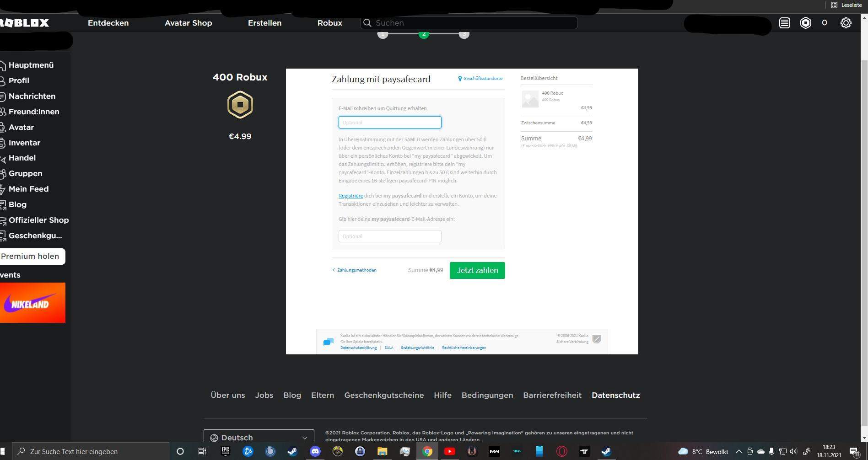Open Mein Feed from the sidebar
The width and height of the screenshot is (868, 460).
pyautogui.click(x=28, y=189)
